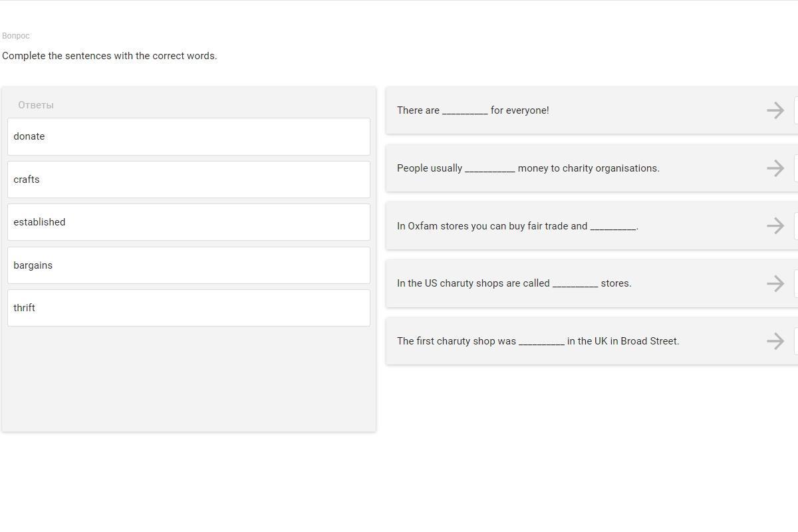Click arrow icon beside 'In the US' sentence
The height and width of the screenshot is (532, 798).
pyautogui.click(x=775, y=283)
